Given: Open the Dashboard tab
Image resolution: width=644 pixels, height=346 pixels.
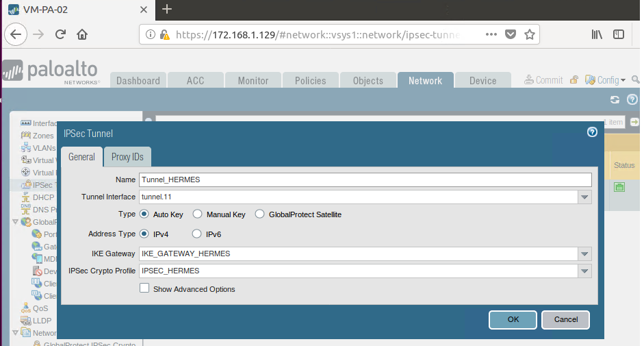Looking at the screenshot, I should tap(138, 80).
